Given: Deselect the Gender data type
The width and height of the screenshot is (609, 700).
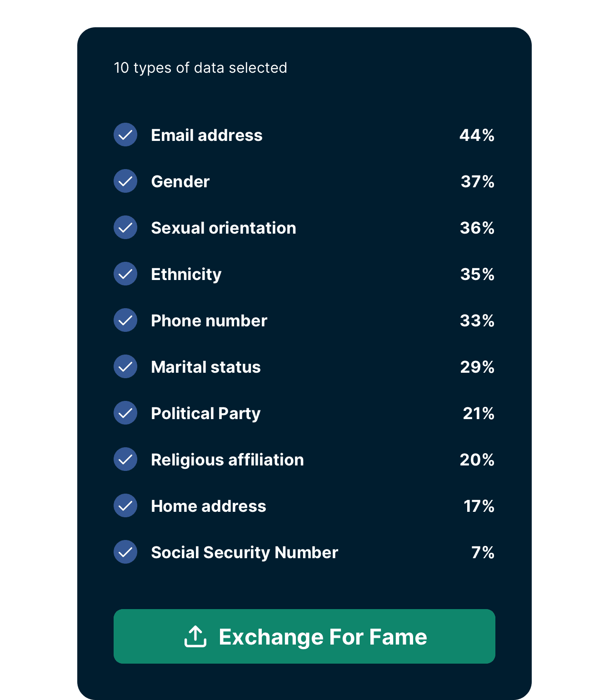Looking at the screenshot, I should click(x=125, y=181).
